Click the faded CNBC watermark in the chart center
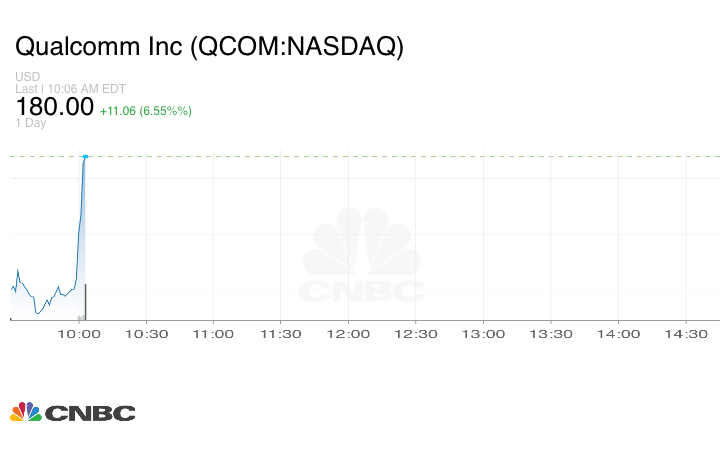Screen dimensions: 720x450 click(363, 257)
